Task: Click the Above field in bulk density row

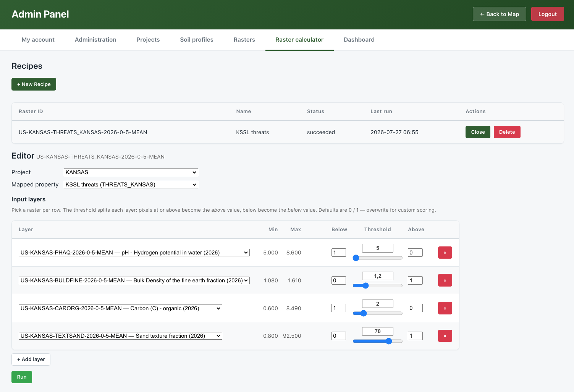Action: [x=415, y=280]
